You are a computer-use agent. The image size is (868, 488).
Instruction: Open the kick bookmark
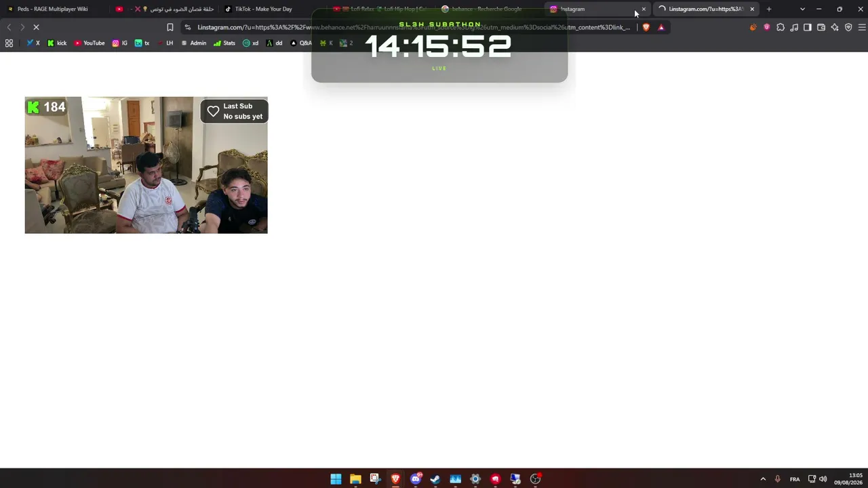pyautogui.click(x=57, y=43)
